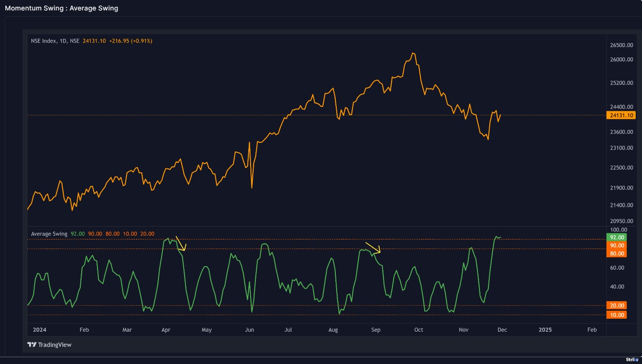642x364 pixels.
Task: Click the 26500.00 label on price scale
Action: tap(621, 45)
